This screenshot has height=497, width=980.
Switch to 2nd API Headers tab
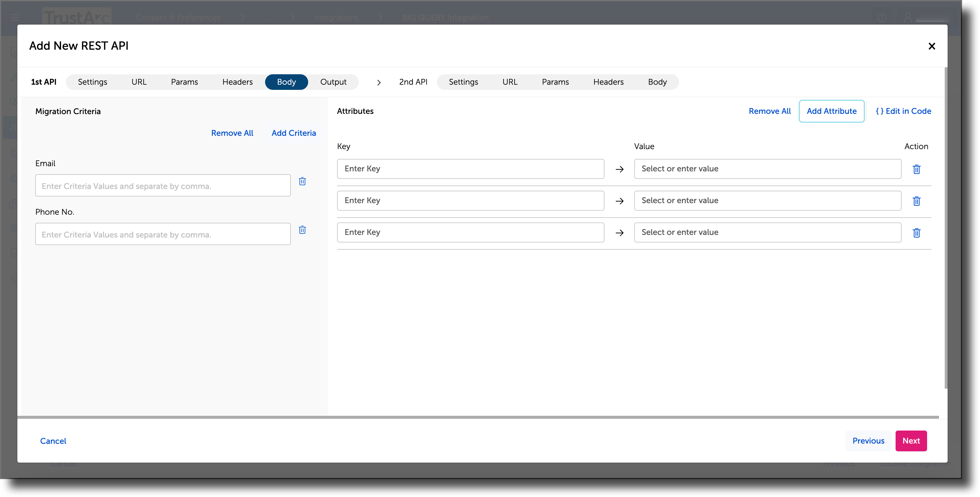tap(608, 82)
